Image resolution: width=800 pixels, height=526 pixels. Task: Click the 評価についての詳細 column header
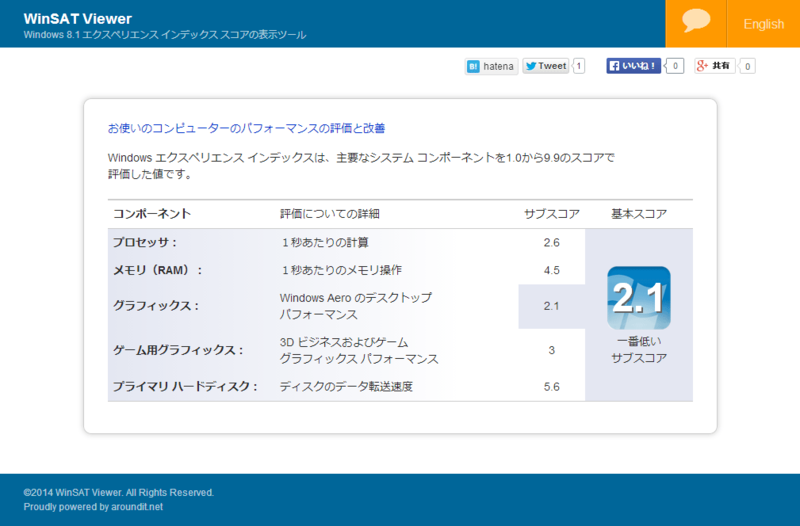[x=330, y=214]
